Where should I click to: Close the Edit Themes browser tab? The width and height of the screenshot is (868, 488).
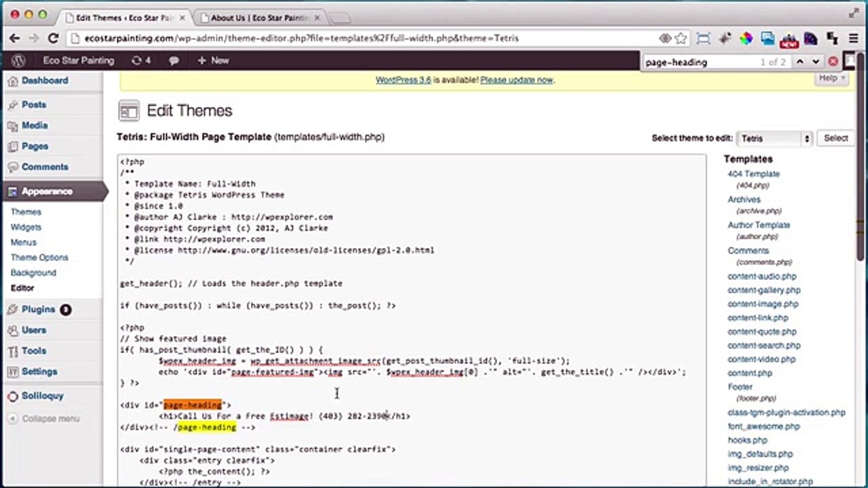point(182,18)
